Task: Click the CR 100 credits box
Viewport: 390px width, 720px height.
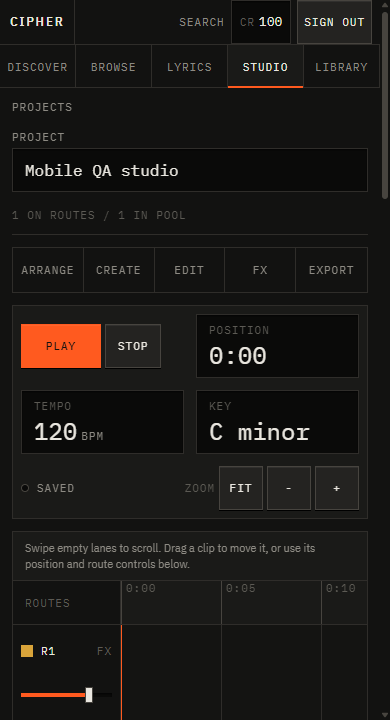Action: 261,22
